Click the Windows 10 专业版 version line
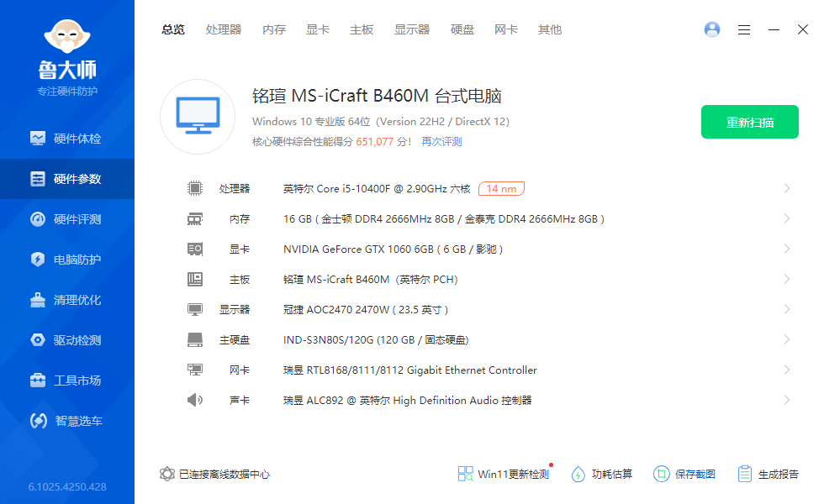This screenshot has width=824, height=504. (380, 122)
